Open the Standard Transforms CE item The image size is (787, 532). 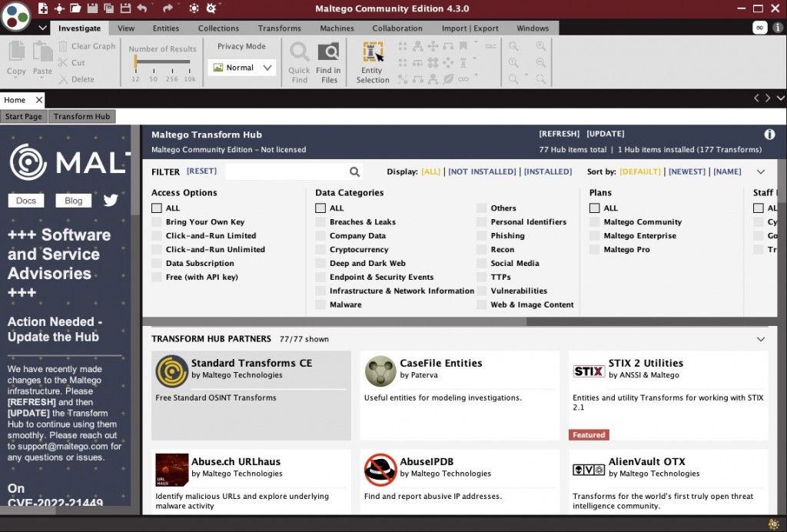(251, 395)
